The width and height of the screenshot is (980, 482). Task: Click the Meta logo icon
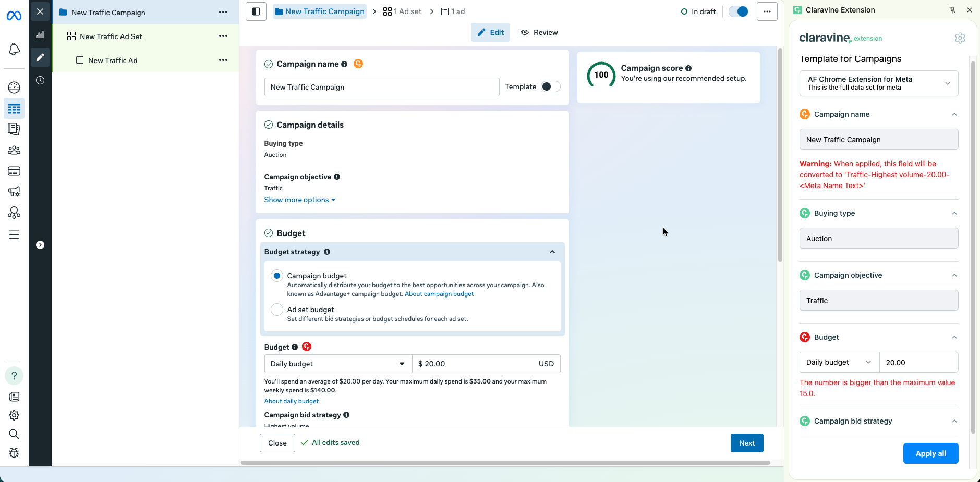[14, 16]
